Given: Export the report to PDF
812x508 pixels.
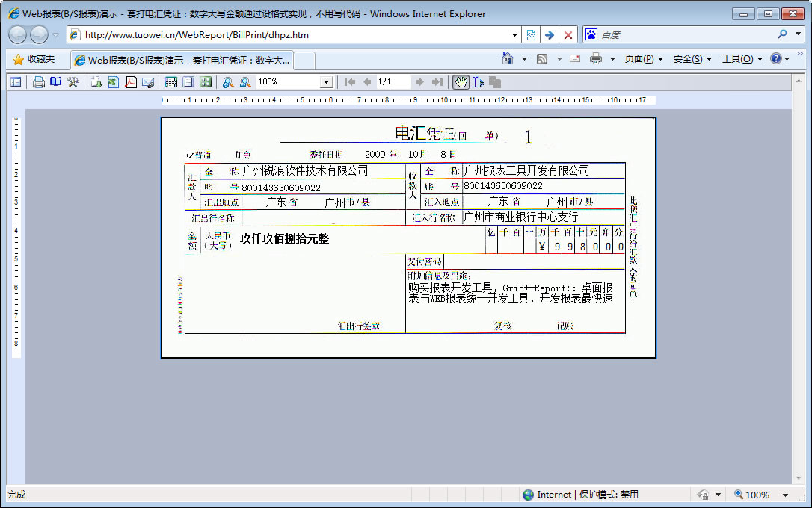Looking at the screenshot, I should 131,82.
